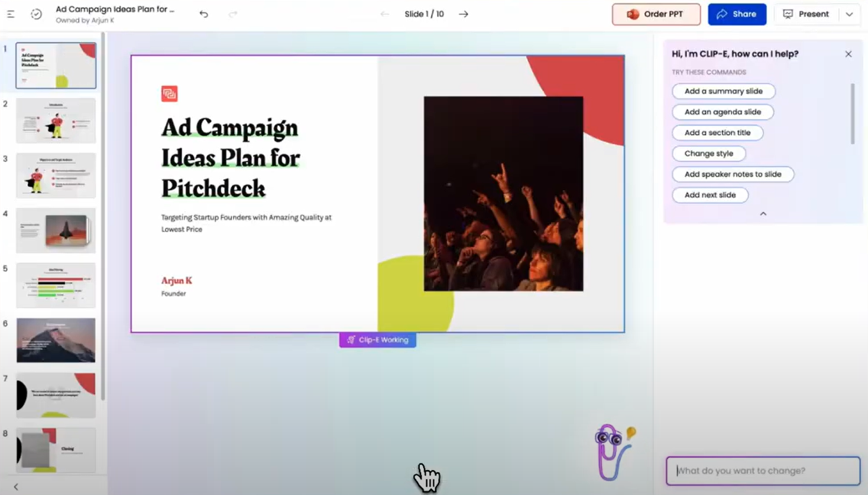Click the Slide 1 / 10 counter

[x=424, y=14]
